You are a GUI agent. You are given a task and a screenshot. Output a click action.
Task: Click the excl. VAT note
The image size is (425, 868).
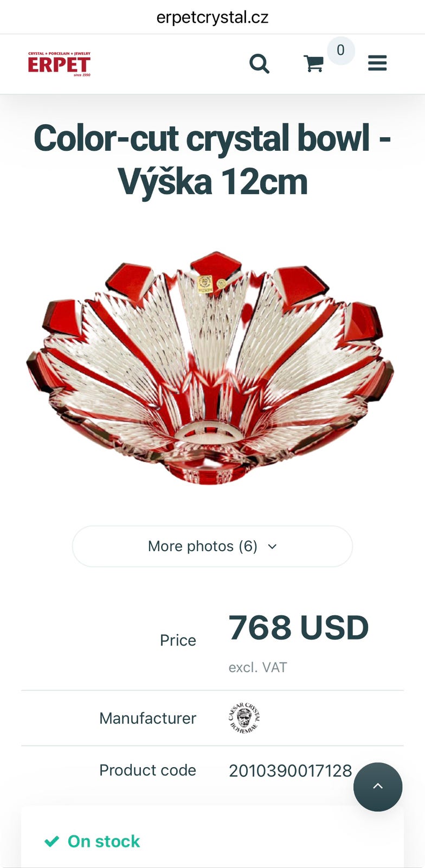(x=258, y=667)
